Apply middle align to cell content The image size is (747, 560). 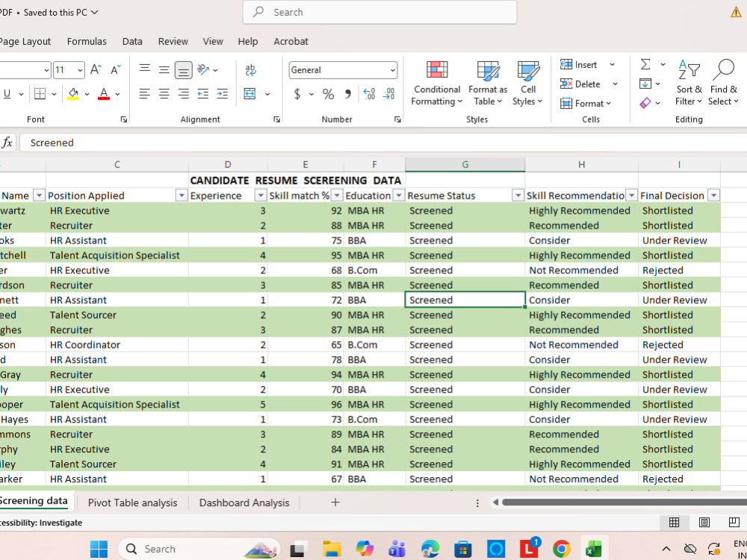point(164,70)
